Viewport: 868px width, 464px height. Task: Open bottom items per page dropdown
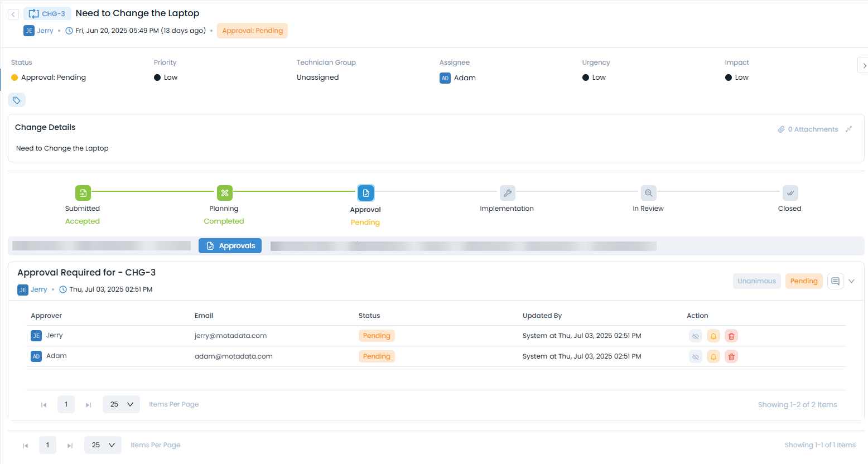(x=103, y=445)
